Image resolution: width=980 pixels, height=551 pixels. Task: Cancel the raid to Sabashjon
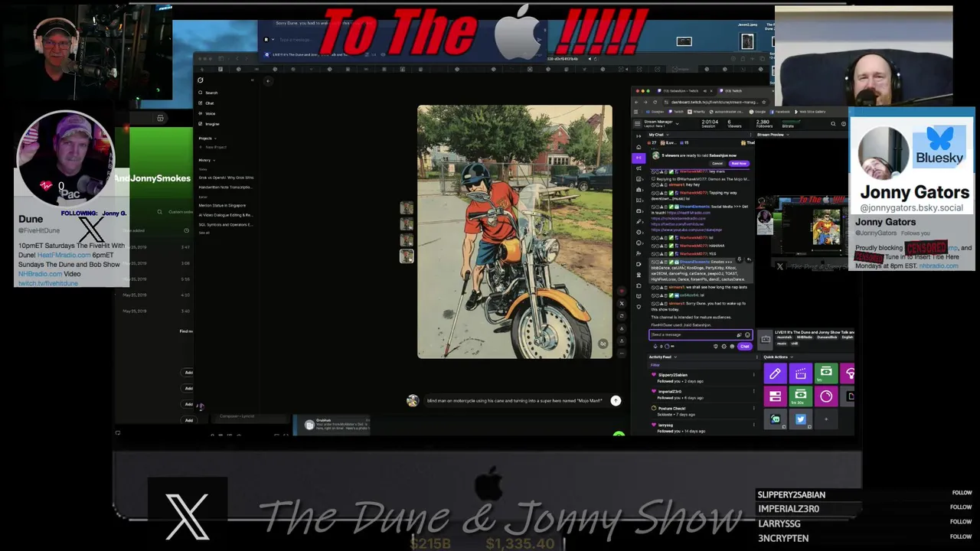[717, 164]
